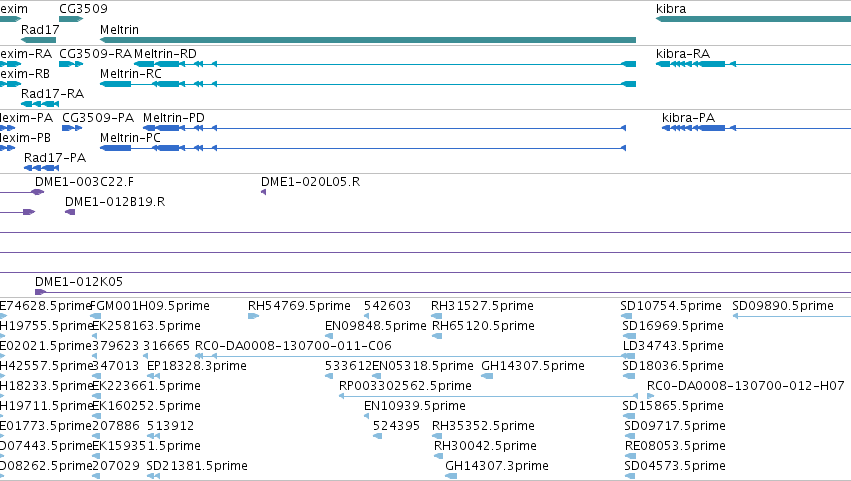The image size is (851, 481).
Task: Click the SD10754.5prime EST label
Action: (671, 306)
